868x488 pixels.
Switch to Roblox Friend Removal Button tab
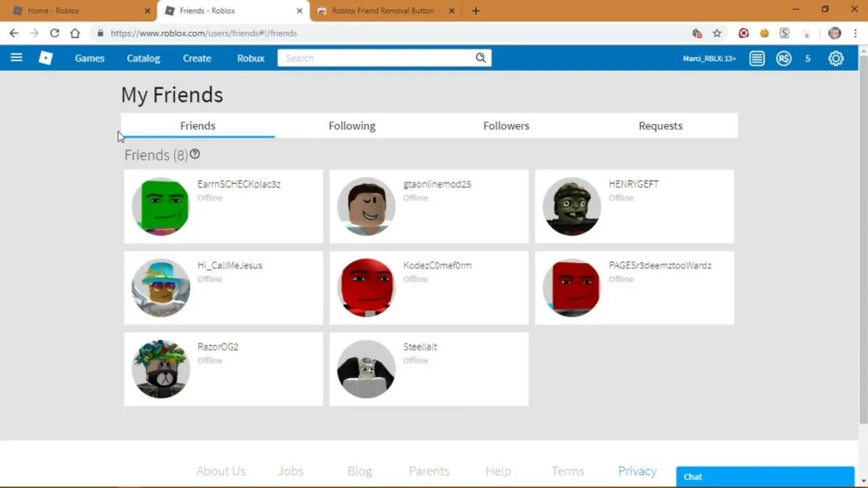387,11
